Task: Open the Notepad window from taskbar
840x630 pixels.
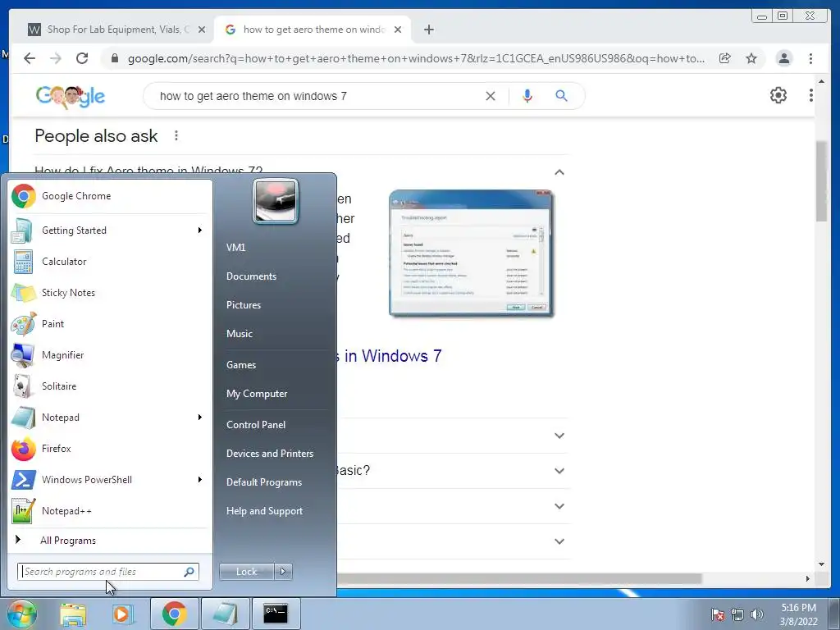Action: pyautogui.click(x=225, y=614)
